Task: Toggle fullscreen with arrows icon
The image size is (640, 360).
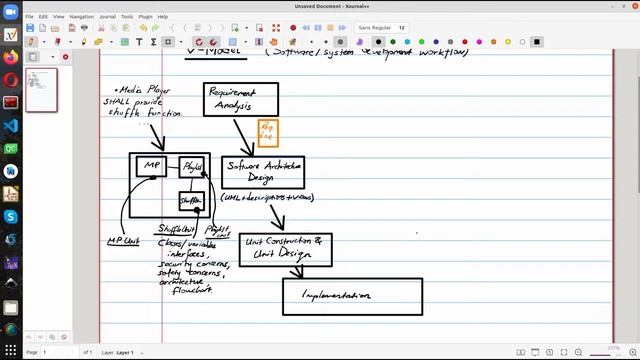Action: pos(276,28)
